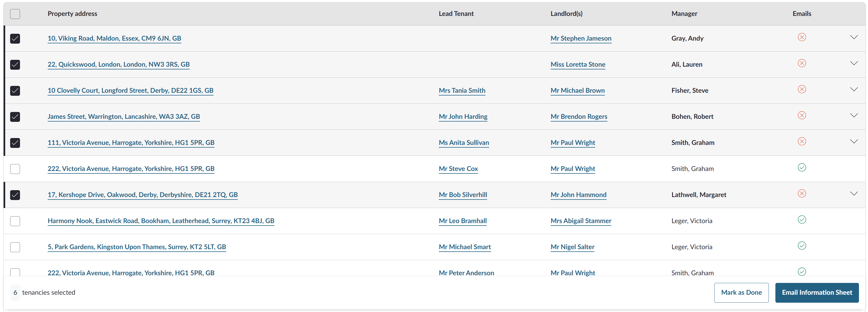868x312 pixels.
Task: Open the Harmony Nook, Eastwick Road property link
Action: pos(161,221)
